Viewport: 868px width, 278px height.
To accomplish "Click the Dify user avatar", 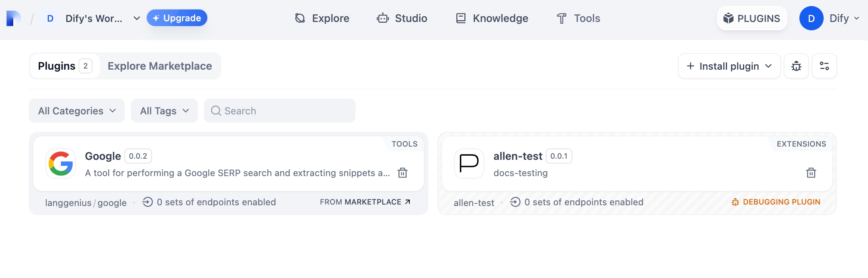I will click(811, 18).
